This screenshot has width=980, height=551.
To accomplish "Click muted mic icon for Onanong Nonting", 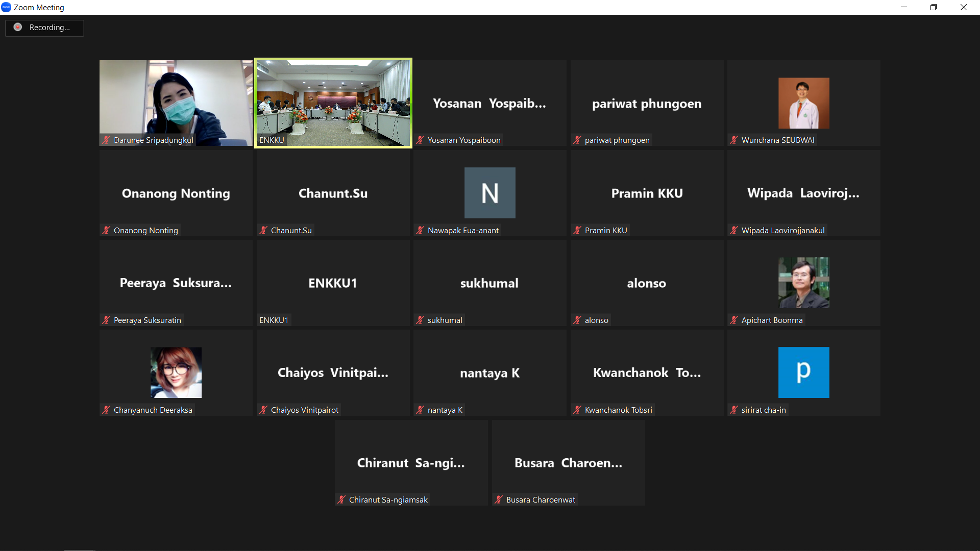I will click(106, 230).
